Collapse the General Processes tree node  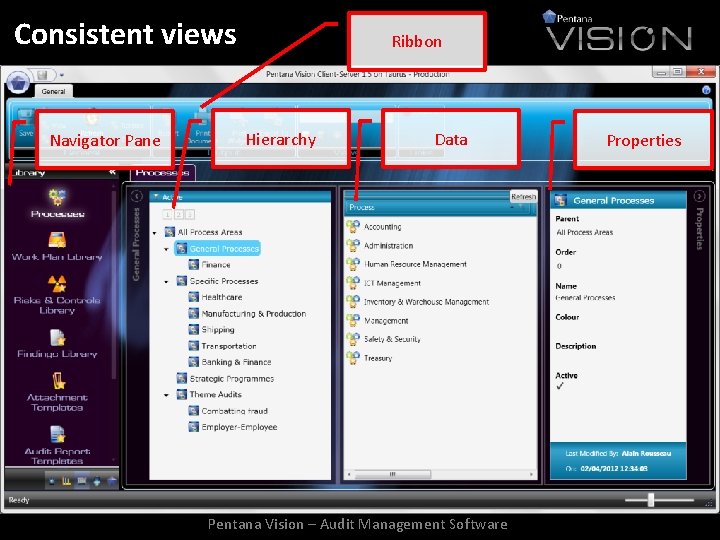[166, 249]
